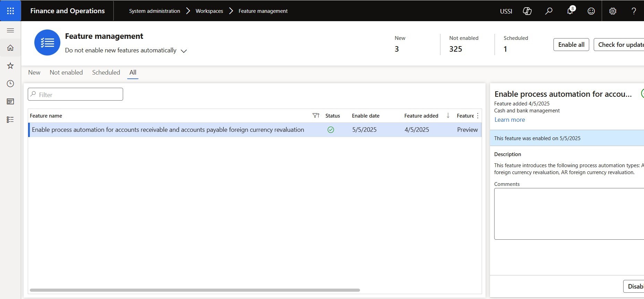Expand Workspaces breadcrumb chevron
Screen dimensions: 644x299
point(231,11)
